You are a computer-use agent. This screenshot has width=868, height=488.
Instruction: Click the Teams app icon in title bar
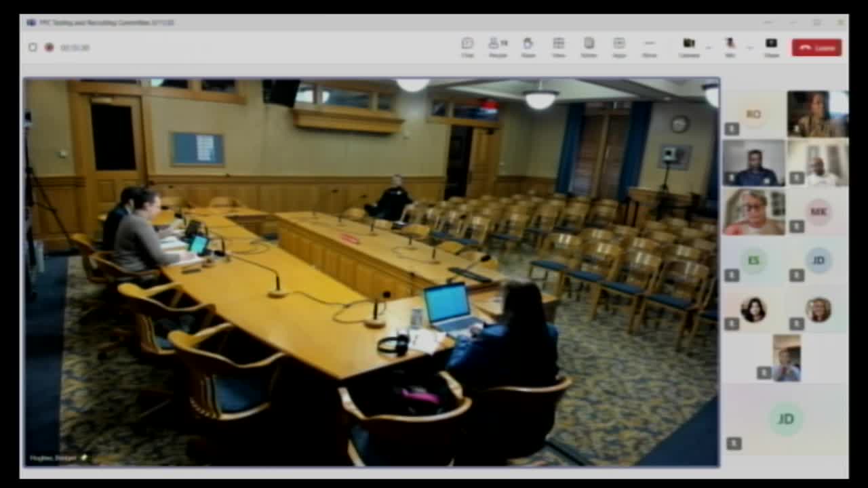tap(31, 22)
